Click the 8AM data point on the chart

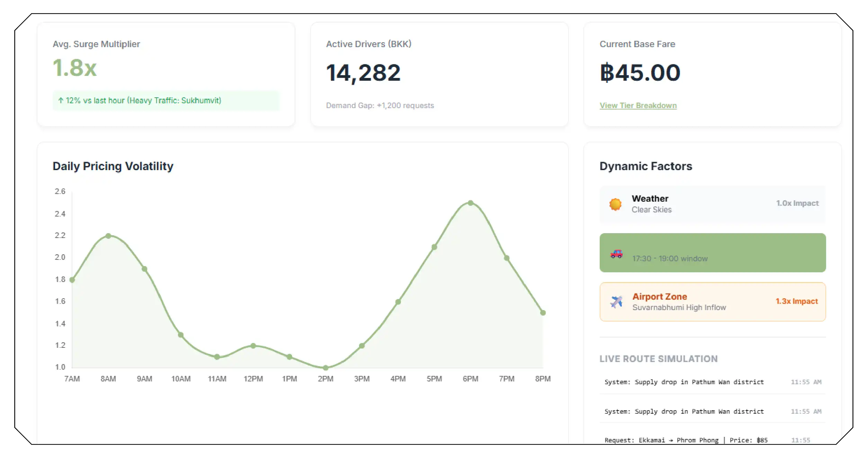click(109, 236)
